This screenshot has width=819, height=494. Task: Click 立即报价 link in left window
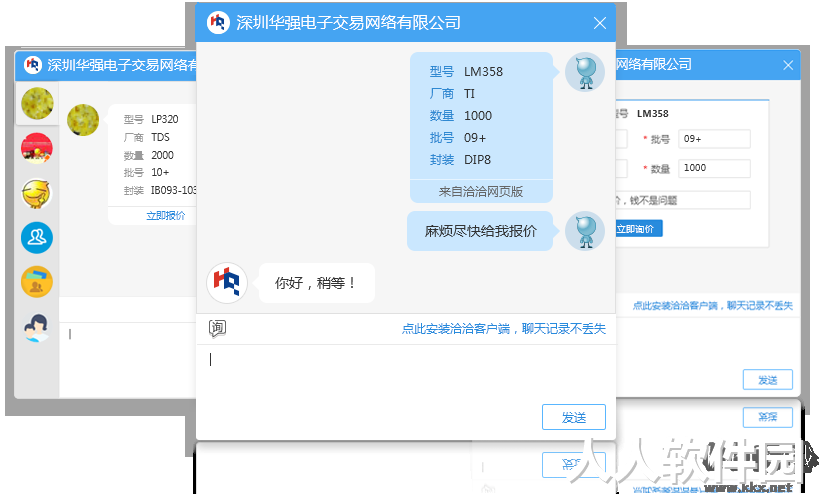click(166, 216)
